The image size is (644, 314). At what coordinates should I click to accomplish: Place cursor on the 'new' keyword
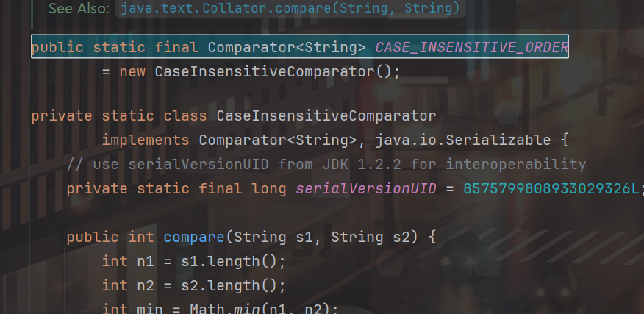tap(132, 72)
